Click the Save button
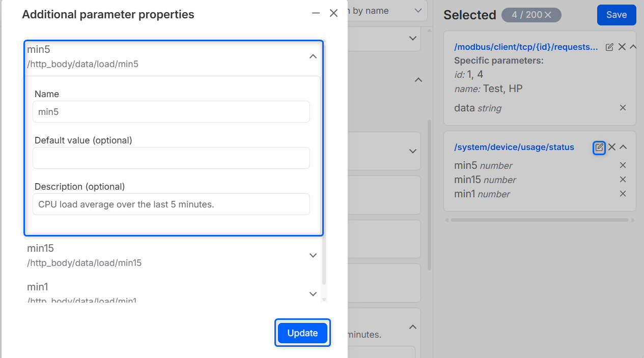Viewport: 644px width, 358px height. (616, 15)
